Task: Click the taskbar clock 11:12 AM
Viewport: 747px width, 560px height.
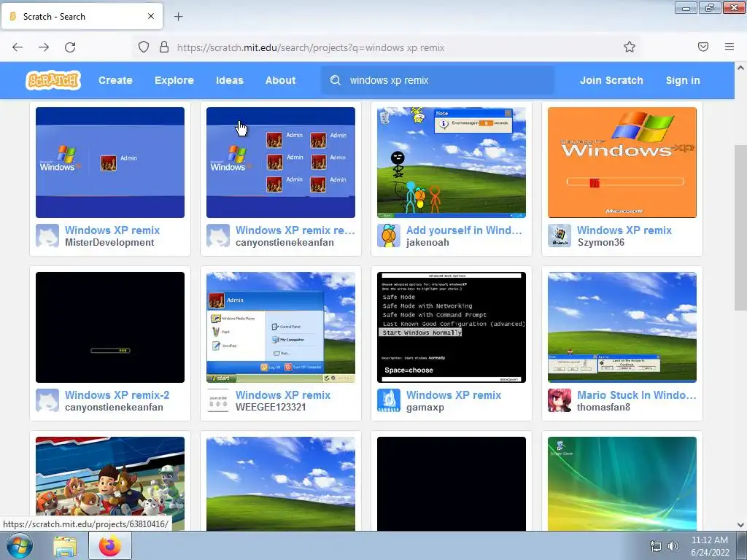Action: pos(710,540)
